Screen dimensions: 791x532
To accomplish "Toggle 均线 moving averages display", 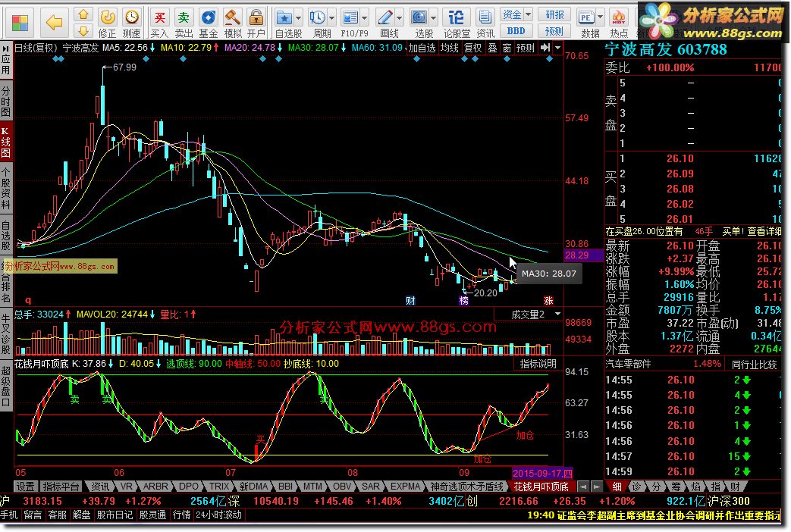I will tap(450, 48).
